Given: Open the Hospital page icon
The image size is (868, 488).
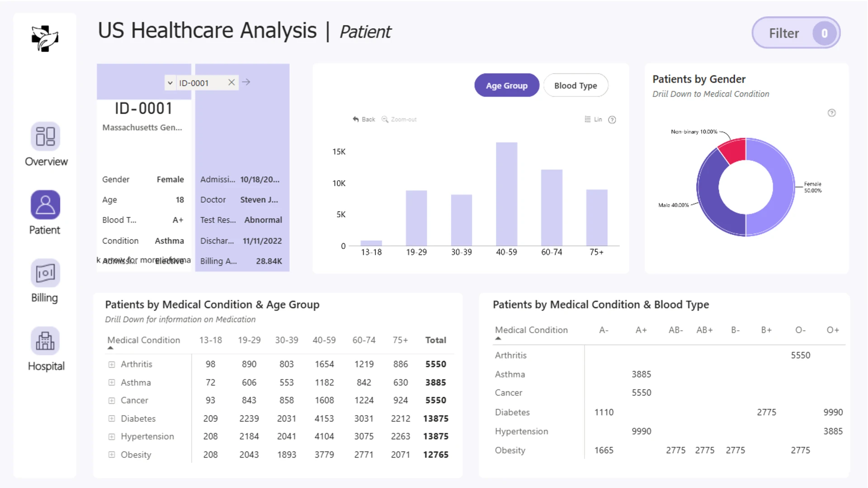Looking at the screenshot, I should [45, 341].
